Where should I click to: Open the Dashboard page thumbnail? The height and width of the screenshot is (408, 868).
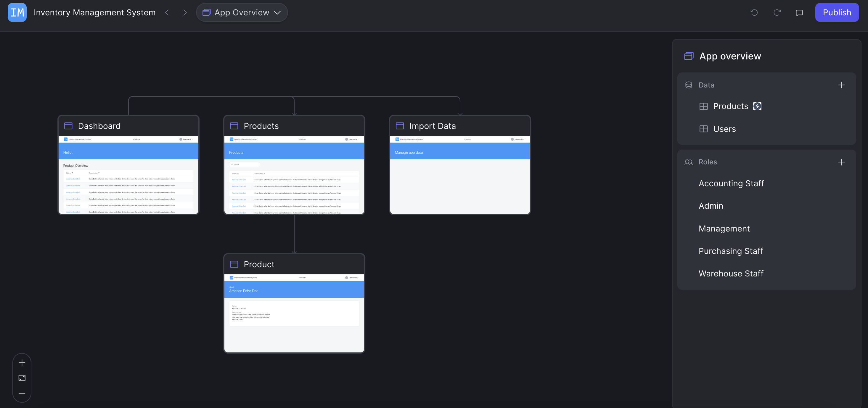(128, 175)
